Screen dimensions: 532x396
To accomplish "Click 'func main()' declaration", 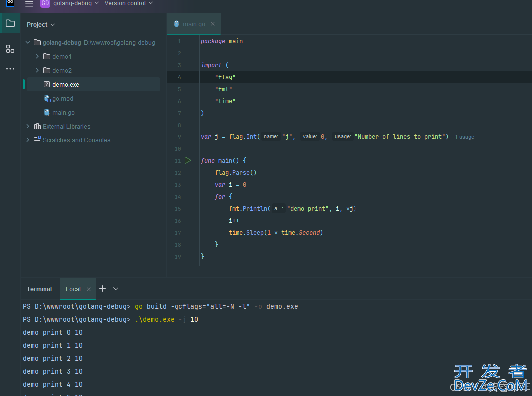I will [223, 161].
